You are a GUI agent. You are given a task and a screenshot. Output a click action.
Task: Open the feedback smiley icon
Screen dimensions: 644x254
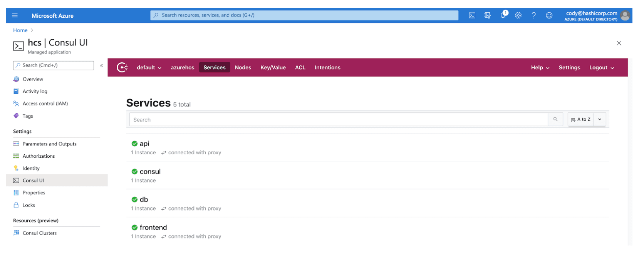pyautogui.click(x=549, y=15)
